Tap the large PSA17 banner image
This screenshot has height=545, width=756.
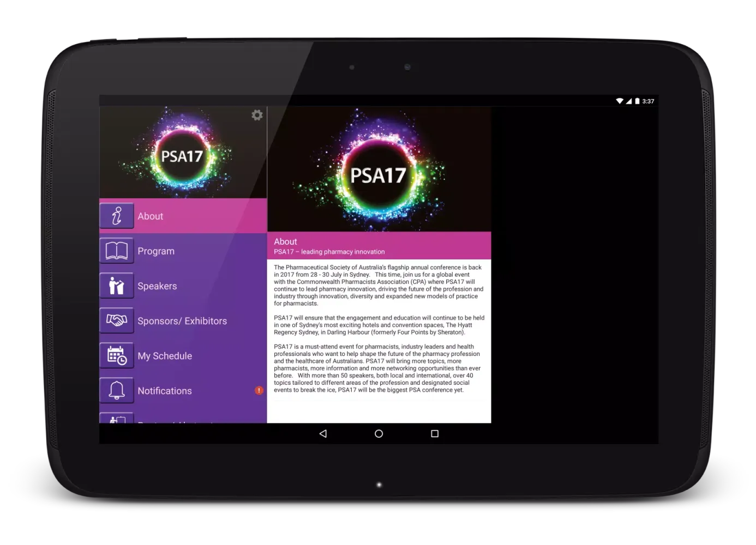tap(379, 170)
